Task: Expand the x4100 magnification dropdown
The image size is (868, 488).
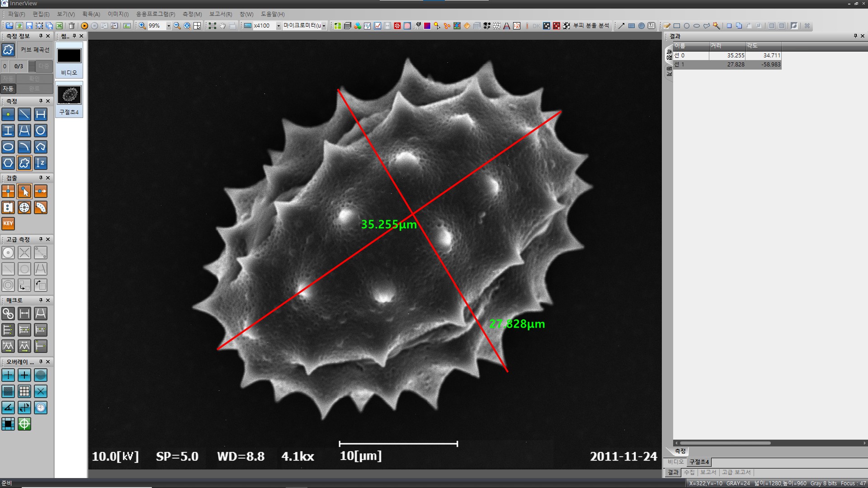Action: click(x=278, y=26)
